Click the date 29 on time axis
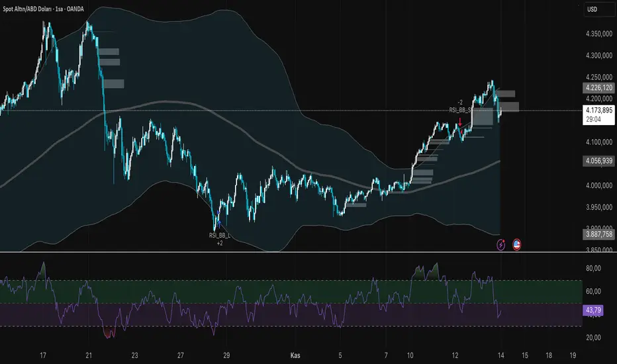617x364 pixels. click(x=226, y=355)
